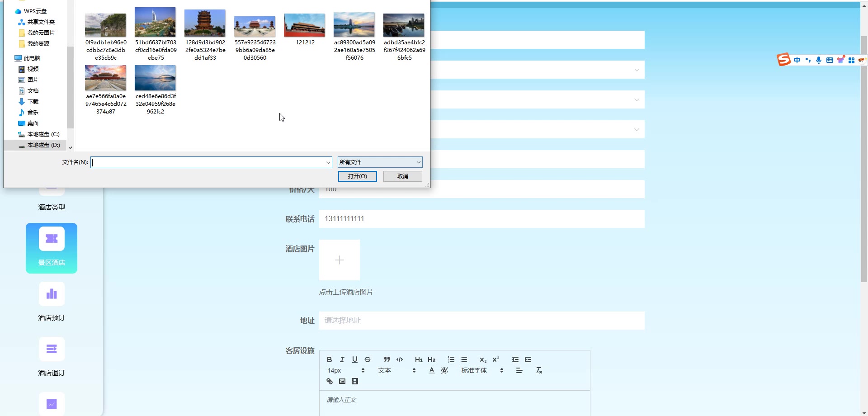Image resolution: width=868 pixels, height=416 pixels.
Task: Create a bulleted list
Action: pyautogui.click(x=464, y=359)
